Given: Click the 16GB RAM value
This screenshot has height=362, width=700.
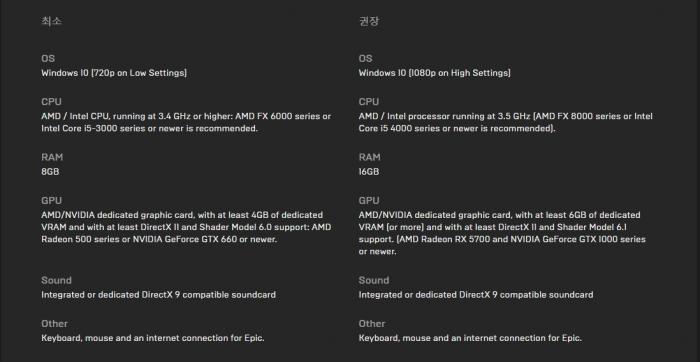Looking at the screenshot, I should point(369,171).
